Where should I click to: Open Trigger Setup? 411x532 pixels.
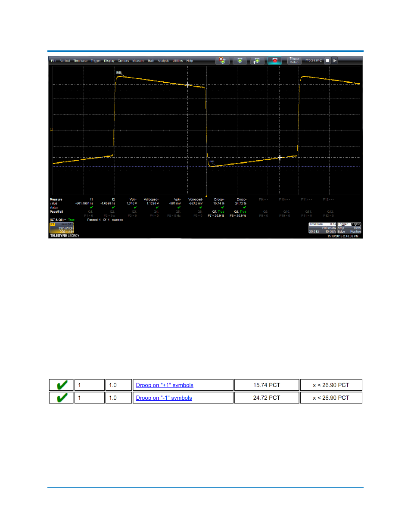point(294,61)
